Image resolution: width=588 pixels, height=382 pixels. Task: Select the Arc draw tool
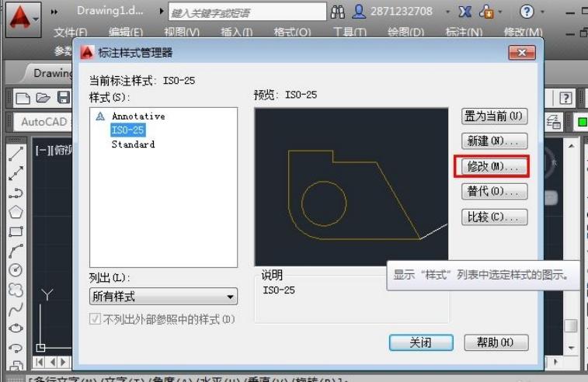click(x=16, y=251)
